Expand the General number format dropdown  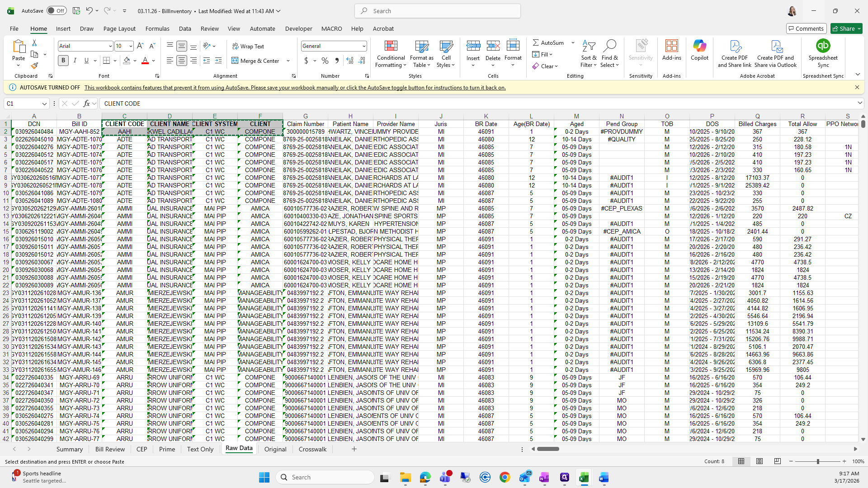pyautogui.click(x=363, y=46)
